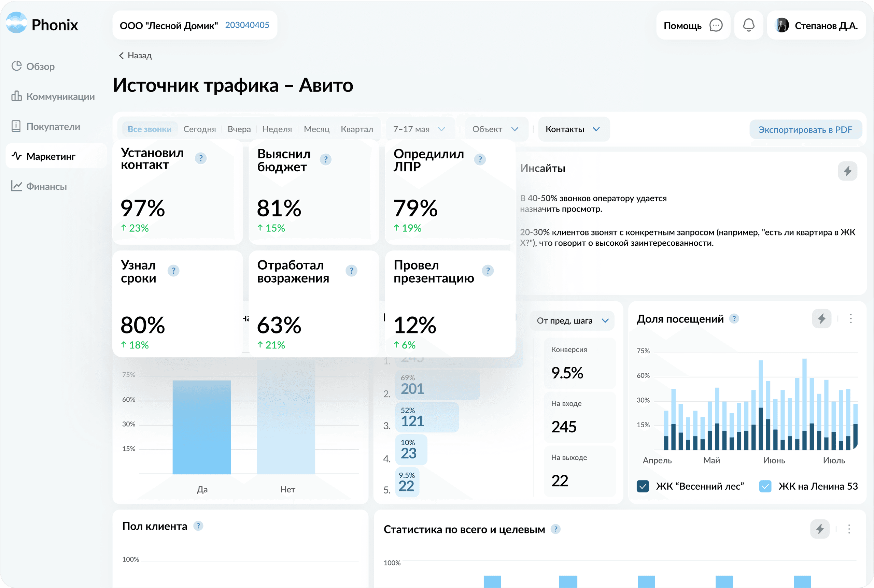The width and height of the screenshot is (874, 588).
Task: Open three-dot menu in Доля посещений card
Action: coord(851,319)
